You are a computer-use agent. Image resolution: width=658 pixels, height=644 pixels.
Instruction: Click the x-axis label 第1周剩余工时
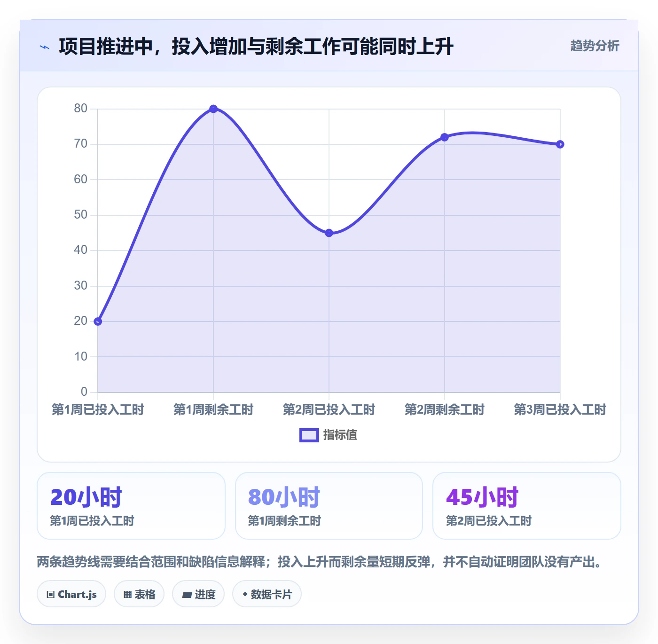(x=213, y=410)
